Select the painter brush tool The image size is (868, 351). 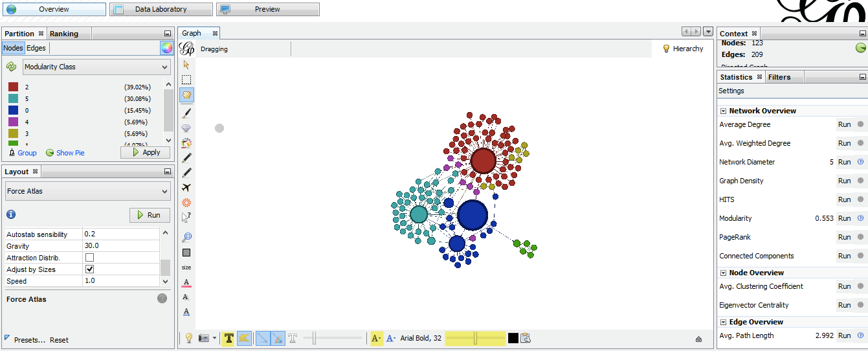186,112
